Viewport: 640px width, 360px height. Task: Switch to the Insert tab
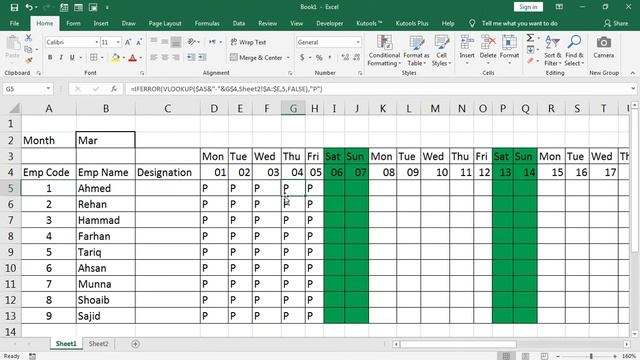pos(101,23)
